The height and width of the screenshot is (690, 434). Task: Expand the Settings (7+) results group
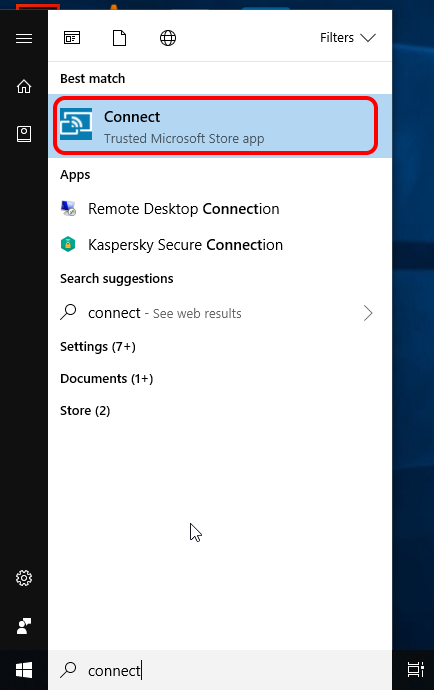98,347
